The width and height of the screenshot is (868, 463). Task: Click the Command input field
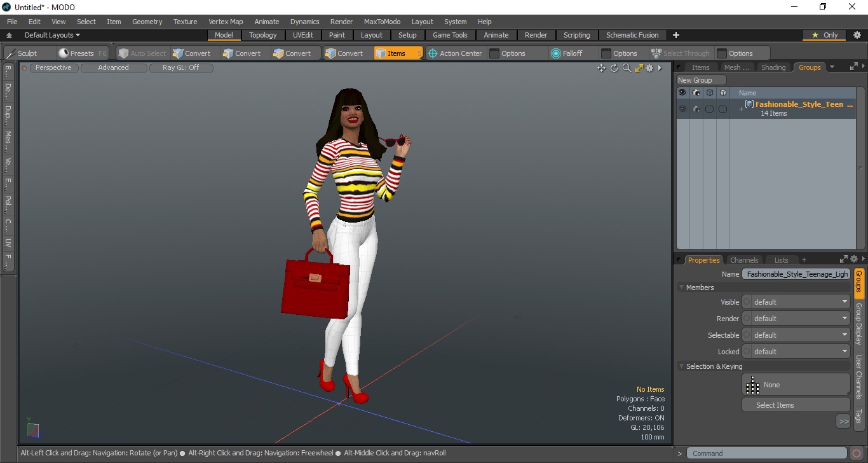point(768,453)
